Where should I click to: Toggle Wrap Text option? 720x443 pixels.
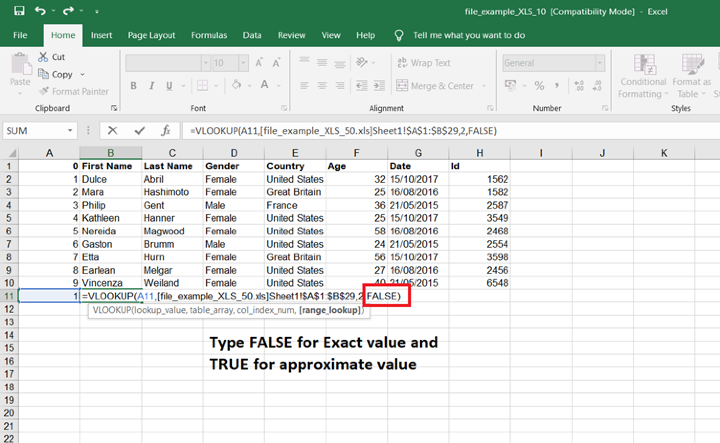click(x=422, y=62)
